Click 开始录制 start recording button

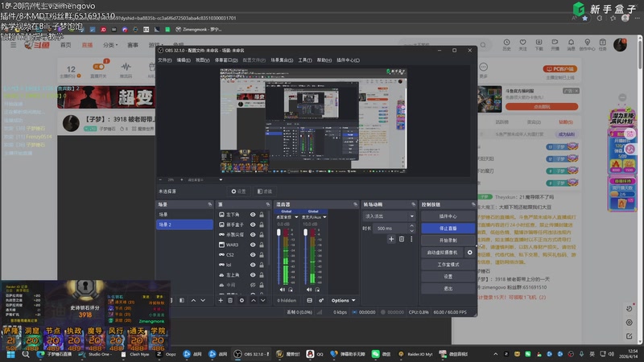click(448, 240)
